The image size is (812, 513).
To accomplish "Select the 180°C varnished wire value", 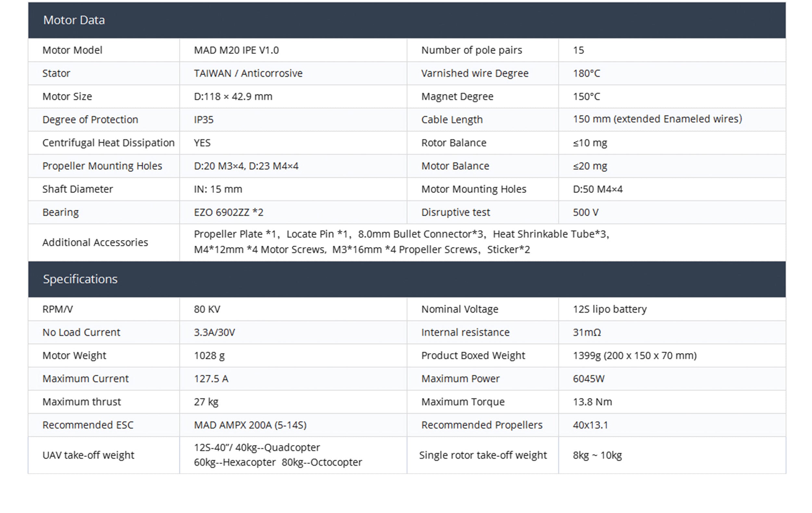I will pos(586,73).
